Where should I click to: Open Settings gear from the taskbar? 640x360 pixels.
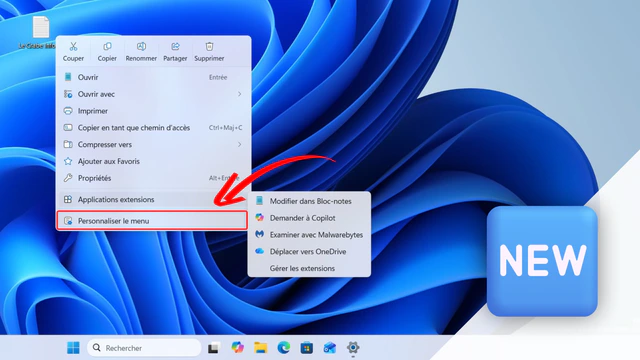[x=353, y=348]
